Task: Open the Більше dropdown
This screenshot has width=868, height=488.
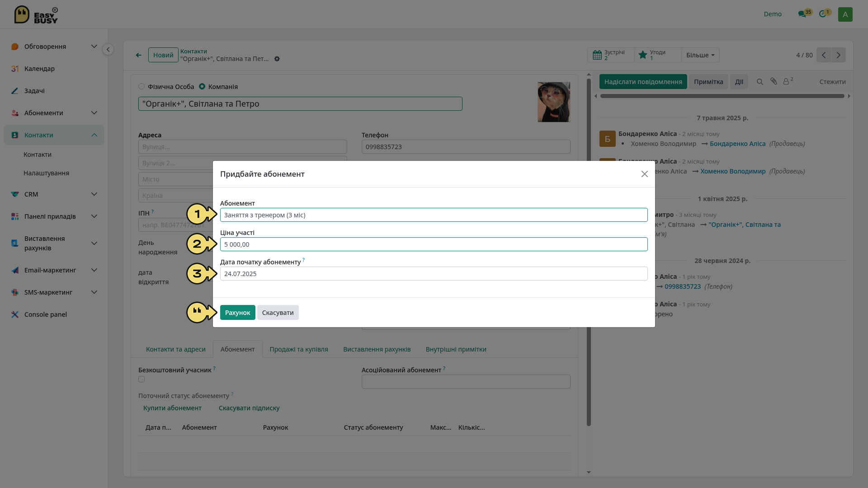Action: click(700, 55)
